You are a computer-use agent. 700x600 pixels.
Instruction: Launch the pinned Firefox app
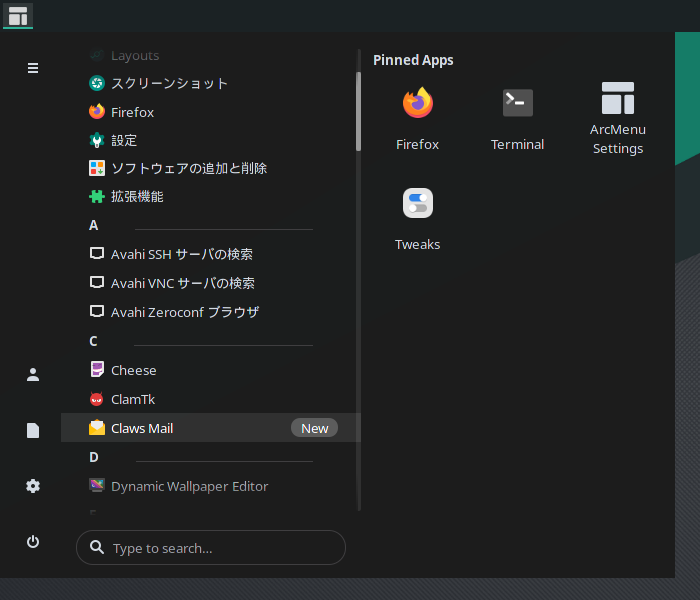coord(417,119)
